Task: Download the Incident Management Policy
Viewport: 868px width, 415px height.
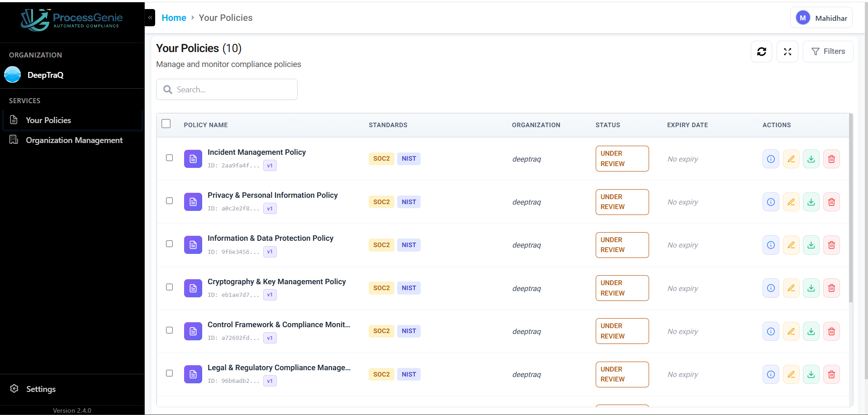Action: click(x=811, y=159)
